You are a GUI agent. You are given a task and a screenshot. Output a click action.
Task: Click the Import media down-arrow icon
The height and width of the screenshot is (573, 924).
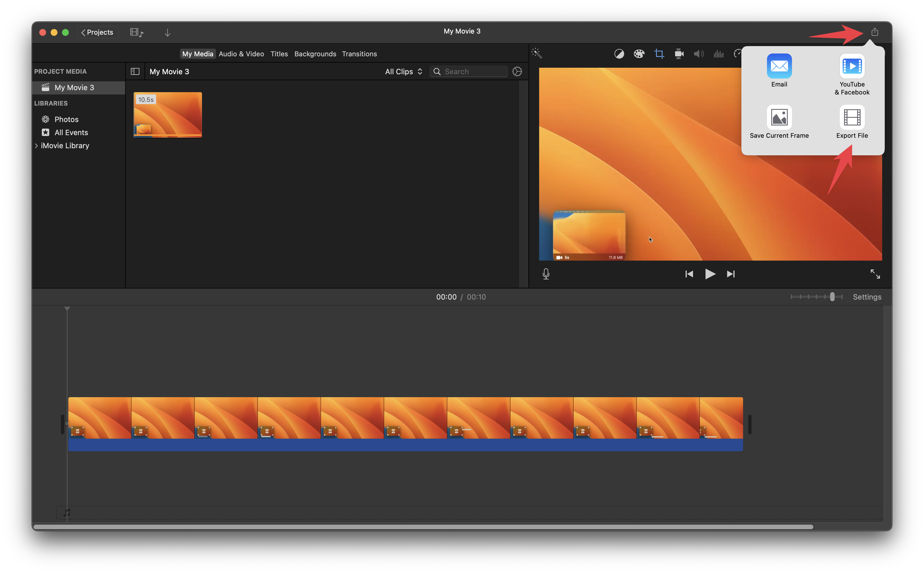[x=168, y=33]
